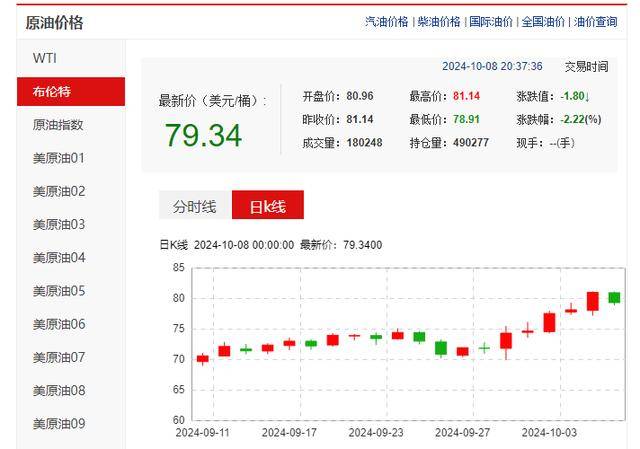Switch to the 分时线 tab

[195, 205]
